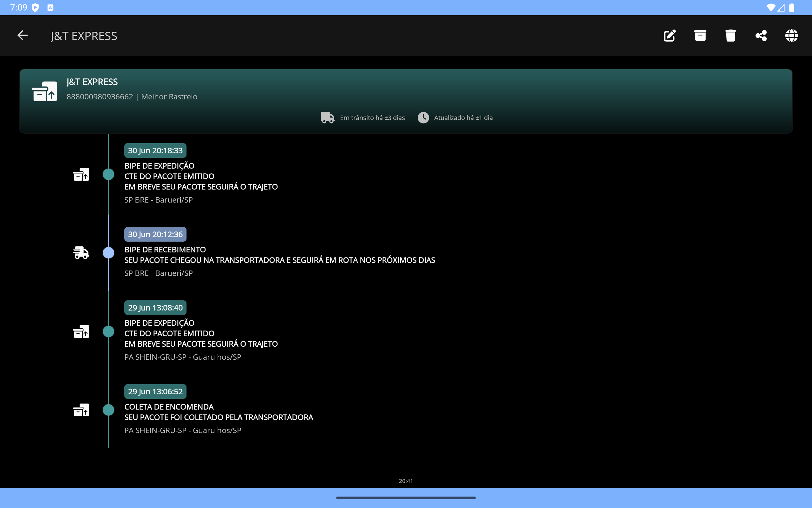Tap the truck icon beside Em trânsito
Image resolution: width=812 pixels, height=508 pixels.
click(327, 117)
